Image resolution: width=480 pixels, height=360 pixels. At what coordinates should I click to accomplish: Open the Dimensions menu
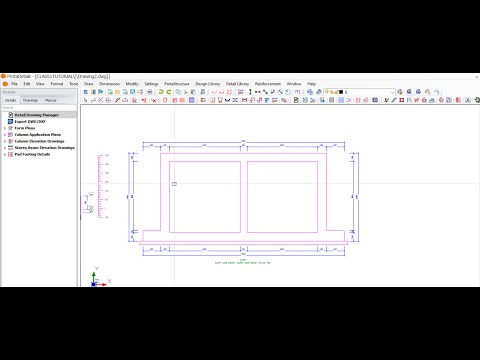pyautogui.click(x=109, y=84)
